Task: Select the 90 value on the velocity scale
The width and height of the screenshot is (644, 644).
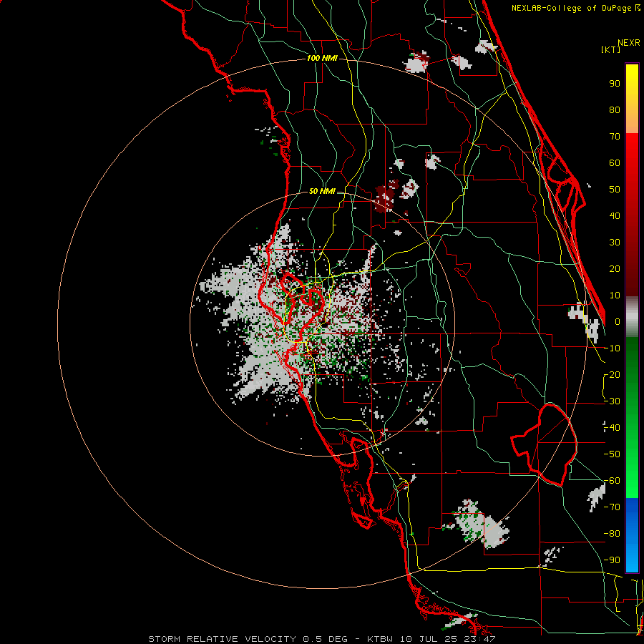Action: click(615, 84)
